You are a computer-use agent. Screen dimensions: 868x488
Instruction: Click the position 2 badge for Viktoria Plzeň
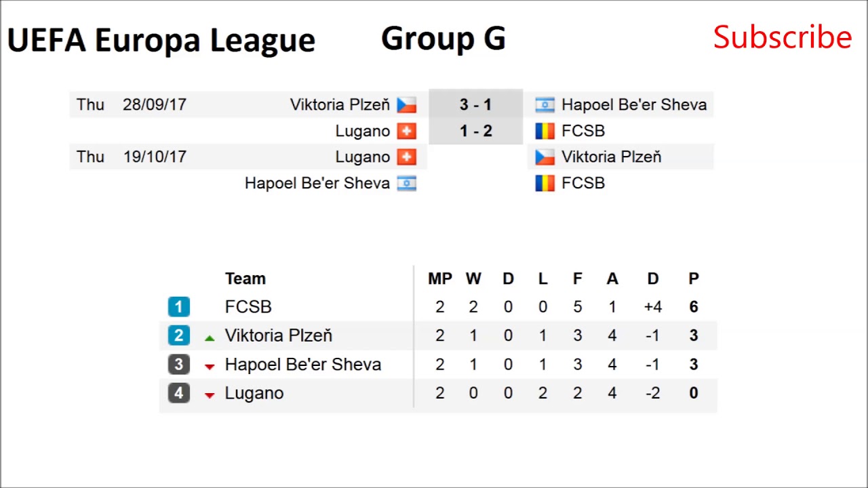pyautogui.click(x=179, y=335)
